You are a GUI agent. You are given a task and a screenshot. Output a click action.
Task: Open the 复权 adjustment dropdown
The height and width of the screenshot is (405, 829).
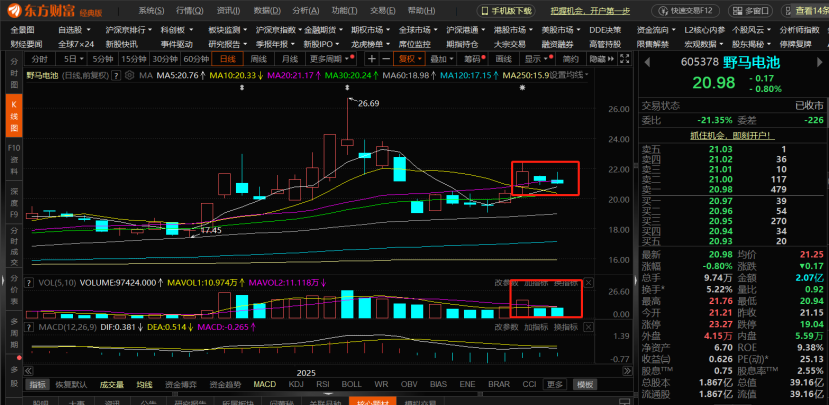click(x=410, y=59)
